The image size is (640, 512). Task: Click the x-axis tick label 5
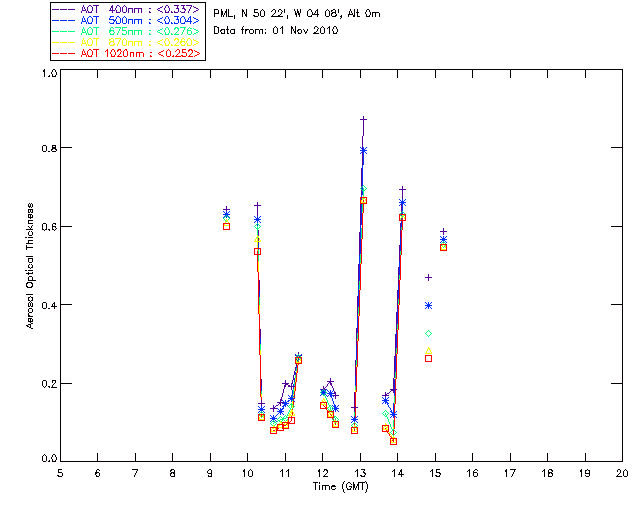[60, 473]
